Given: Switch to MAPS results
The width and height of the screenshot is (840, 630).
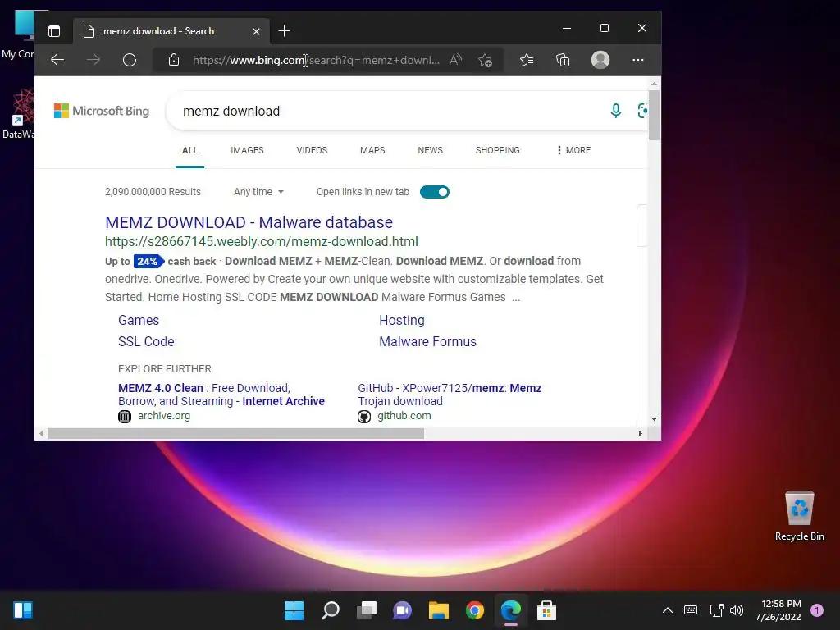Looking at the screenshot, I should [372, 151].
